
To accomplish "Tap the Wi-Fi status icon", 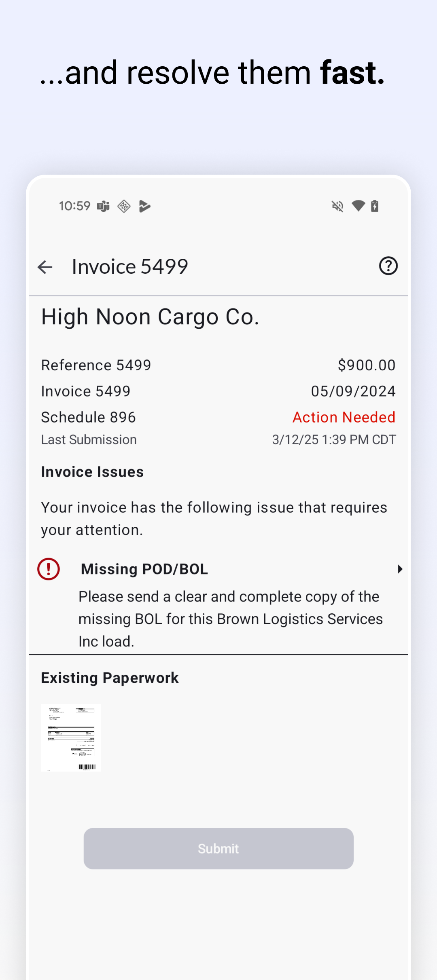I will [x=358, y=206].
